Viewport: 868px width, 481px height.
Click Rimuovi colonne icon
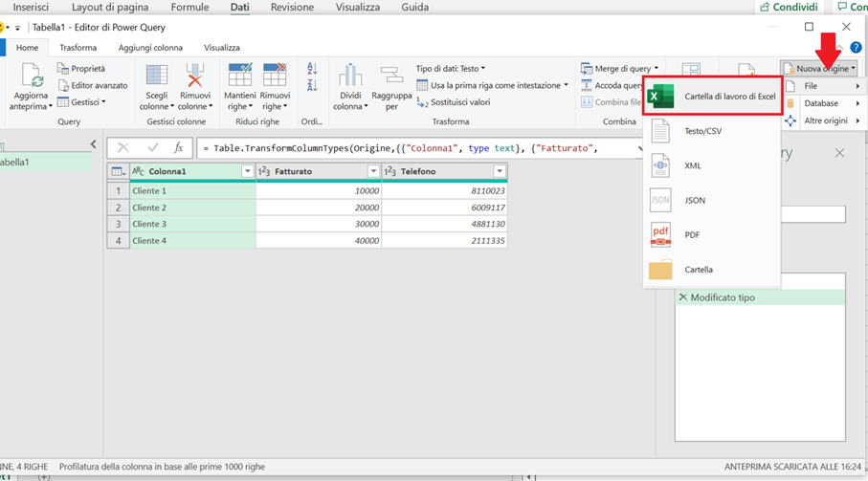tap(195, 76)
